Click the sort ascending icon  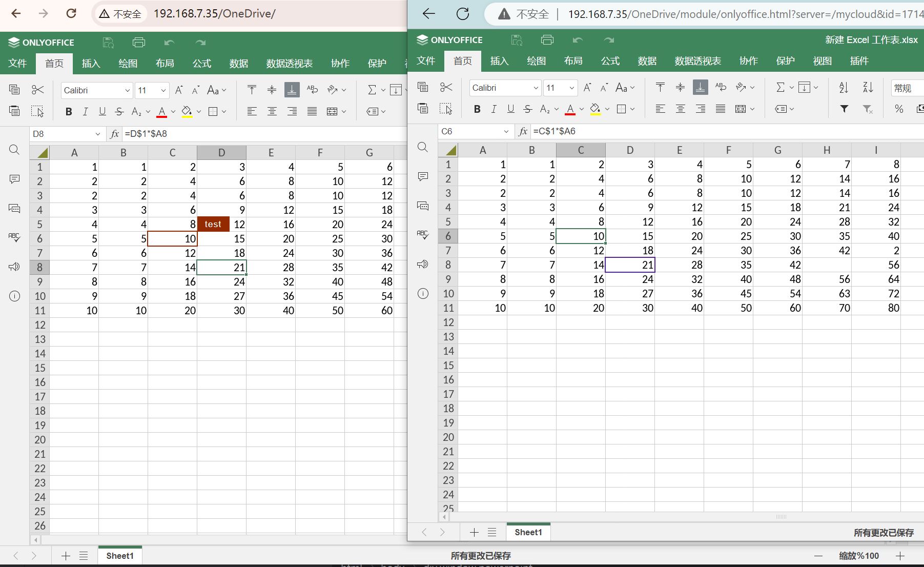point(843,87)
